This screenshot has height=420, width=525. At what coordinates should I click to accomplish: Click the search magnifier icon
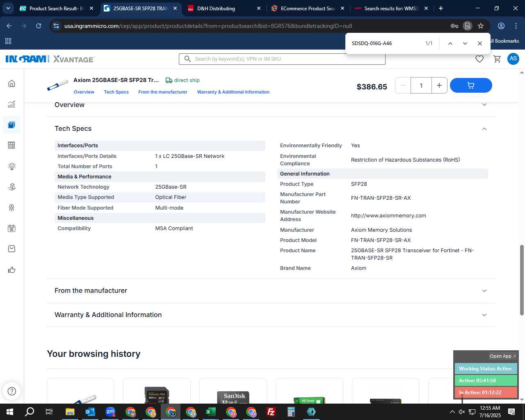[x=187, y=59]
